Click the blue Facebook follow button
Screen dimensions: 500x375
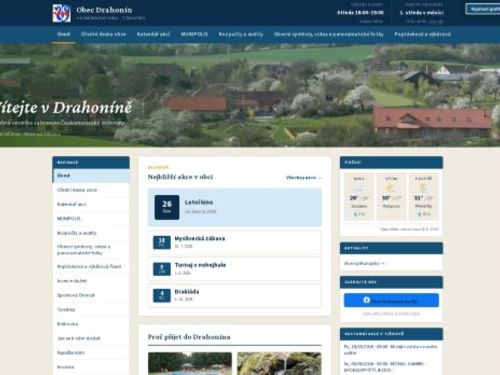click(391, 300)
